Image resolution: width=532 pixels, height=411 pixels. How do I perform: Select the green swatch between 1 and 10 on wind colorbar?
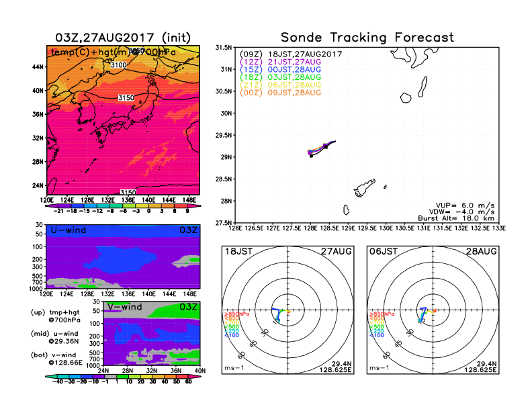tap(122, 377)
